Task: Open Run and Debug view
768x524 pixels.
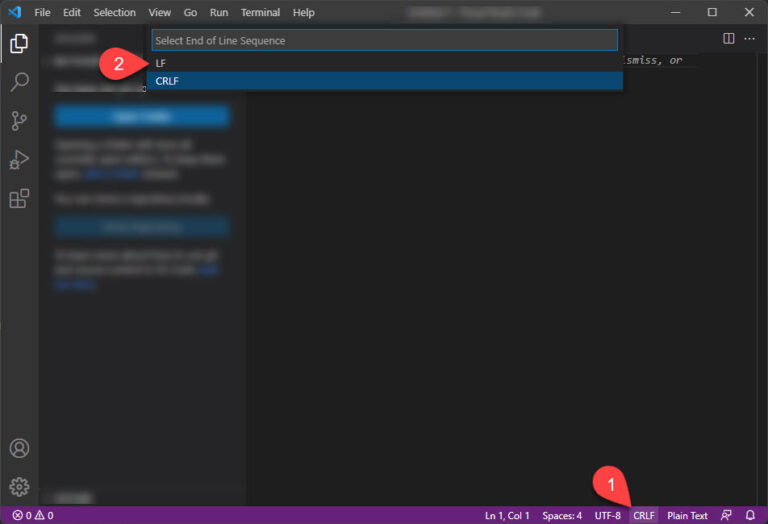Action: [19, 160]
